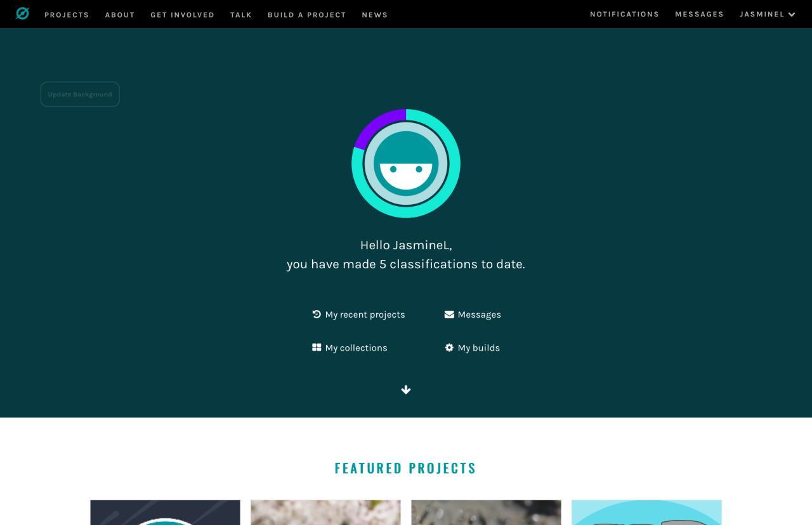
Task: Open the News navigation link
Action: (x=375, y=15)
